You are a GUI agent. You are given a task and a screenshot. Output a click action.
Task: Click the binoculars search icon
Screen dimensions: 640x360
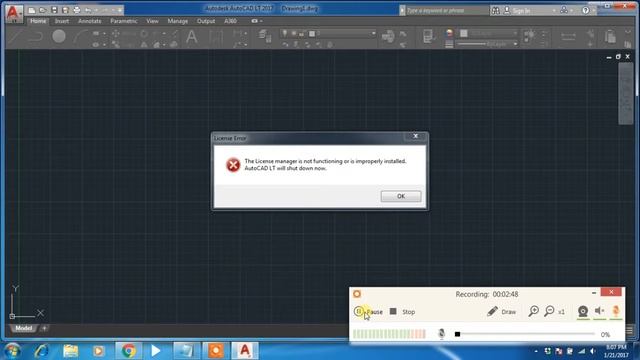[x=496, y=10]
